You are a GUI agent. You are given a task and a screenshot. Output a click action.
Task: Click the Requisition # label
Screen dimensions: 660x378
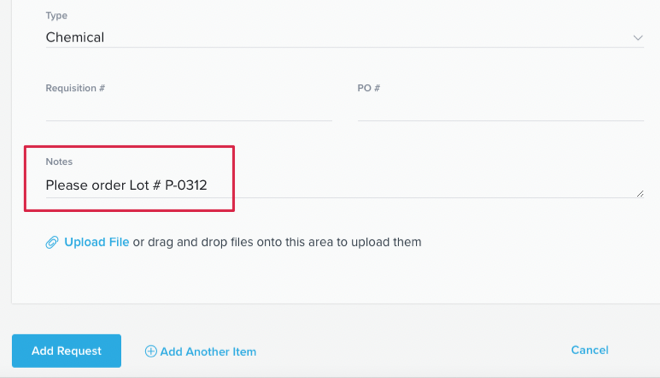(x=75, y=88)
